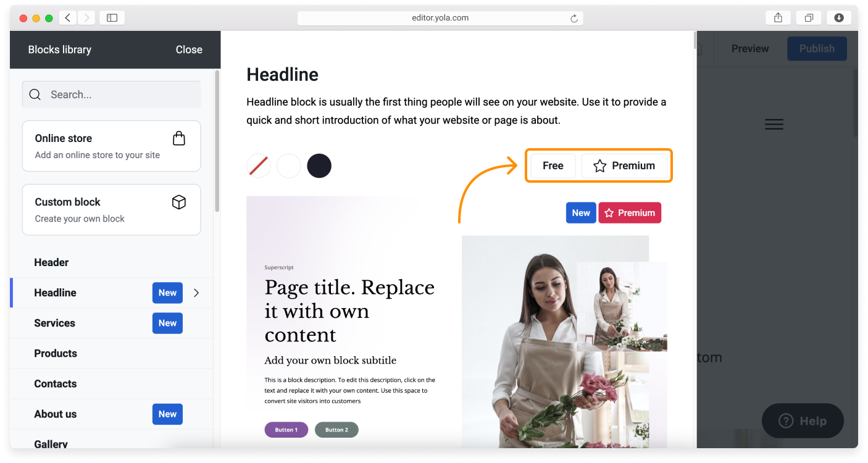The image size is (868, 463).
Task: Open the Products block category
Action: (56, 353)
